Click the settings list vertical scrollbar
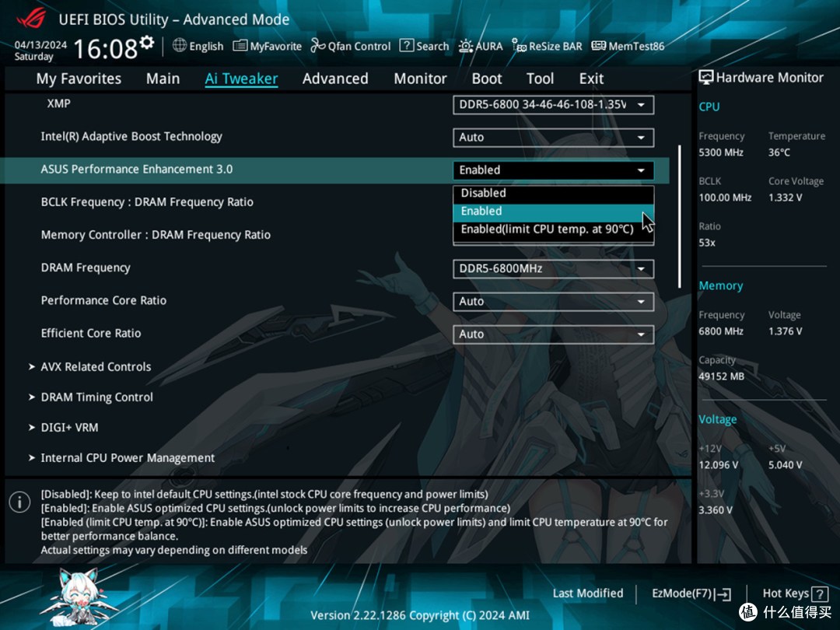Image resolution: width=840 pixels, height=630 pixels. coord(679,216)
